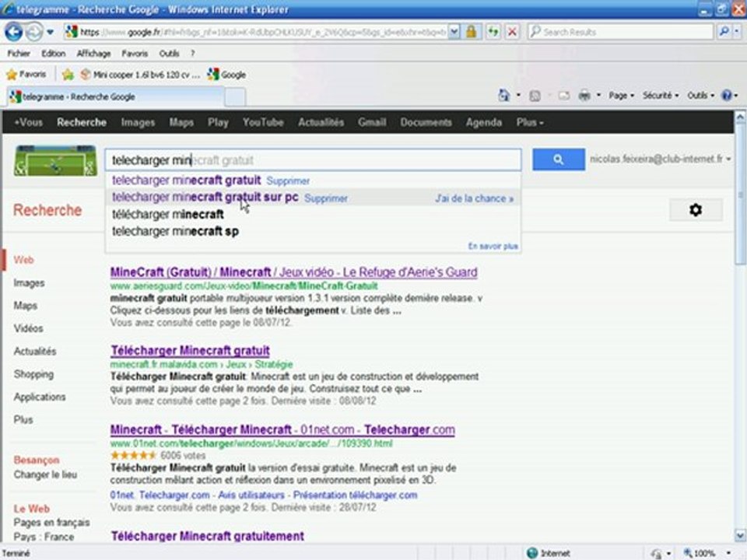Select Shopping in left sidebar
This screenshot has height=560, width=747.
pos(33,374)
